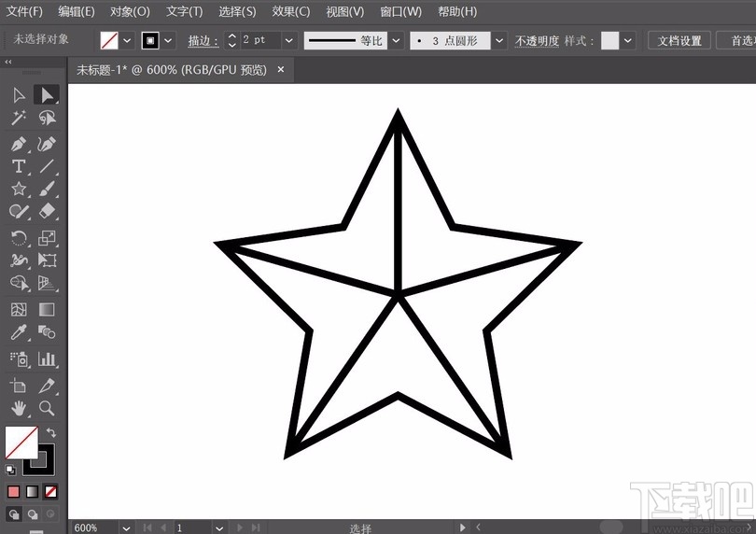
Task: Select the Hand tool
Action: click(19, 409)
